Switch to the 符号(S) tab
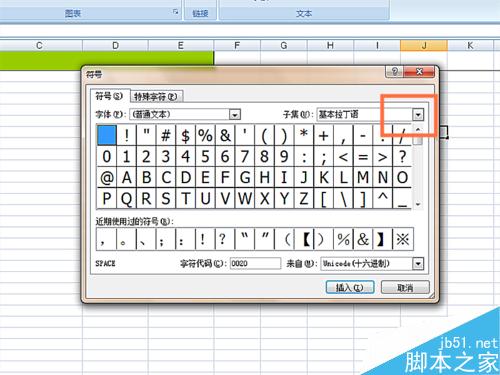Screen dimensions: 500x375 click(x=109, y=96)
